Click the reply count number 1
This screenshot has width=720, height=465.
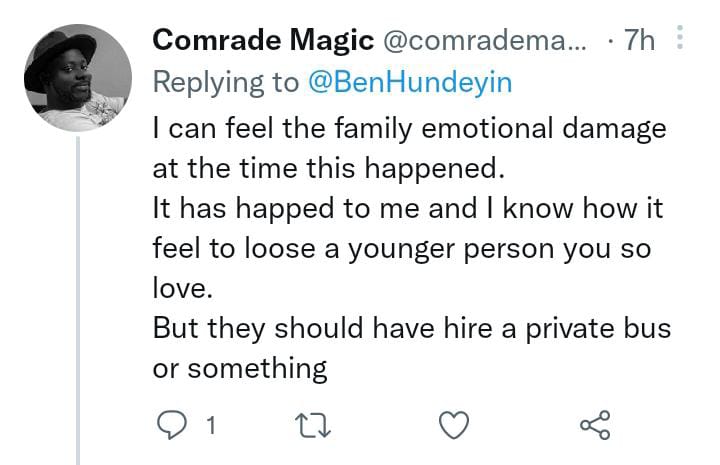[x=210, y=427]
